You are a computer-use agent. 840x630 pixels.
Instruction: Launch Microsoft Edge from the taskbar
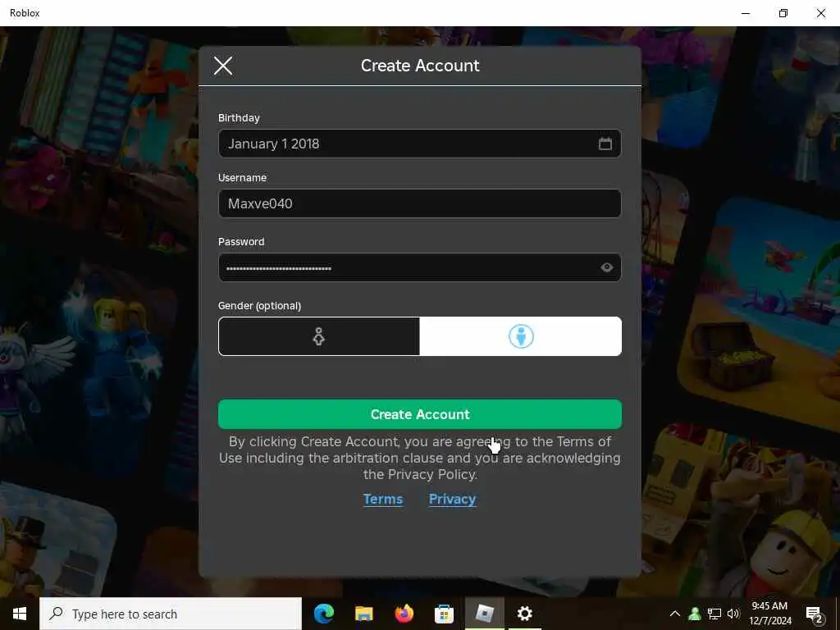click(x=323, y=614)
